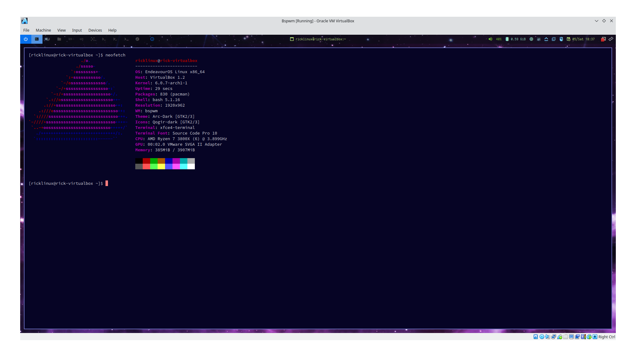
Task: Click the Resolution 1920x962 line
Action: 160,105
